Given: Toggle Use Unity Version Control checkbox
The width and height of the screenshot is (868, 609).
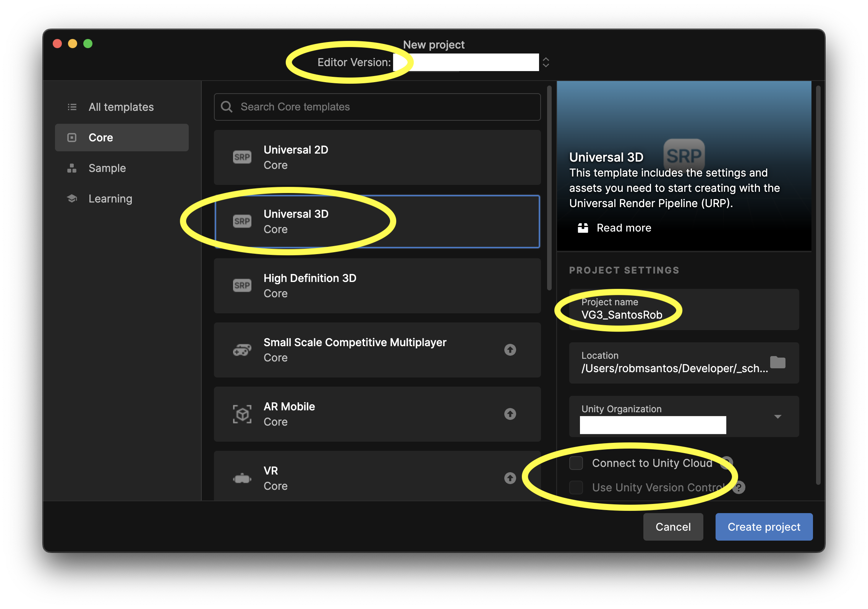Looking at the screenshot, I should (576, 488).
